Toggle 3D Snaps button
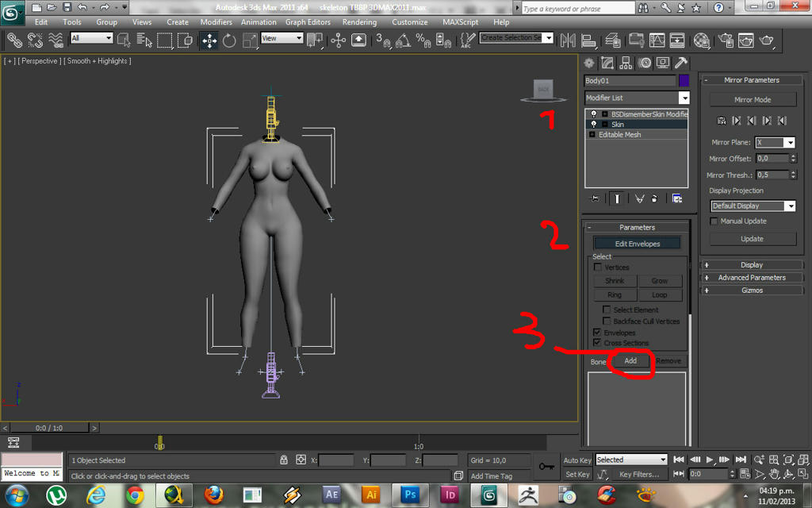This screenshot has width=812, height=508. [383, 40]
